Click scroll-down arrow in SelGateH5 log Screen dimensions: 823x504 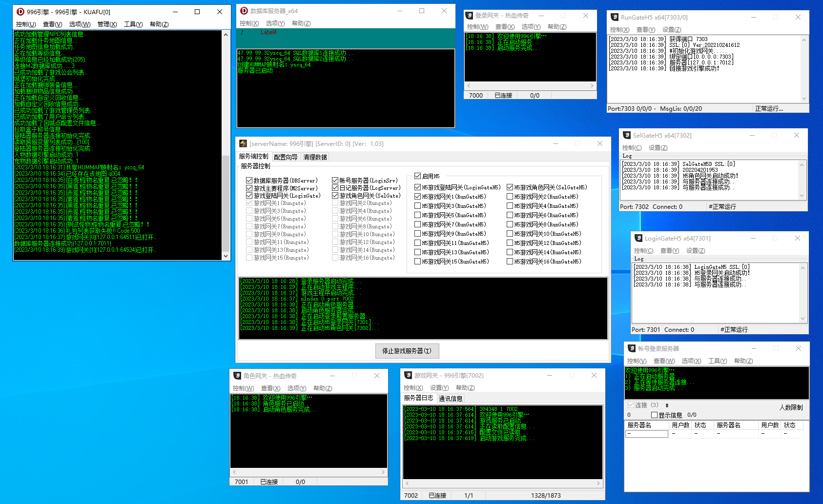(802, 195)
